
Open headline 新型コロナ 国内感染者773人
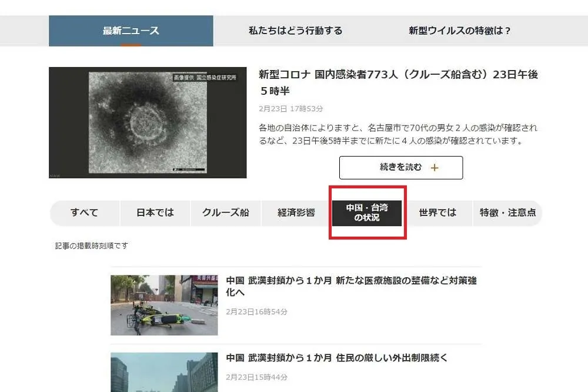click(x=398, y=82)
